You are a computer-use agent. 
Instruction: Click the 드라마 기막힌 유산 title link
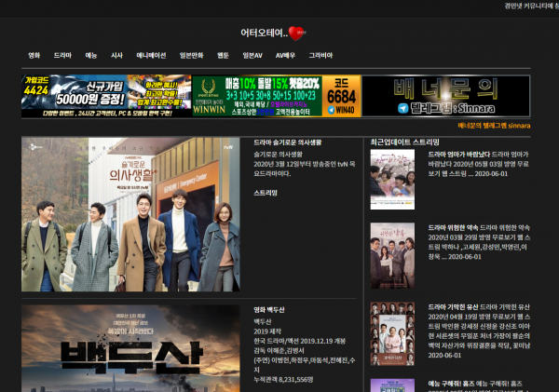[x=453, y=307]
